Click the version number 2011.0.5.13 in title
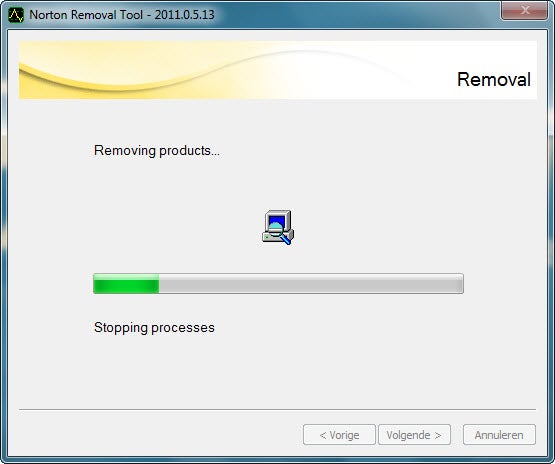 184,15
